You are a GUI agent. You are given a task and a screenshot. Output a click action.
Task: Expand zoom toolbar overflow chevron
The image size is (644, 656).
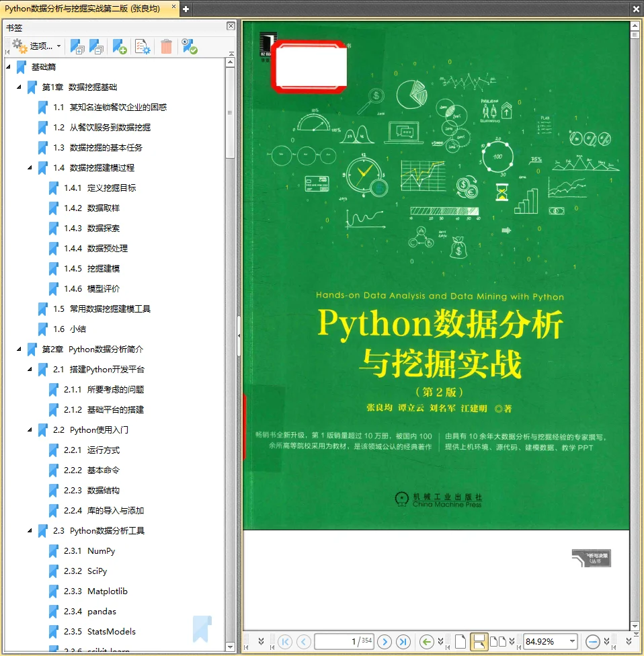(x=606, y=641)
